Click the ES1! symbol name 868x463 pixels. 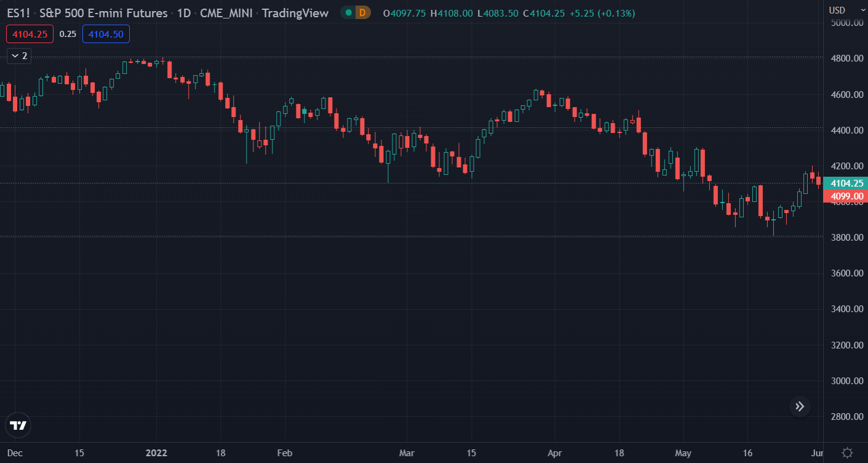pos(19,13)
